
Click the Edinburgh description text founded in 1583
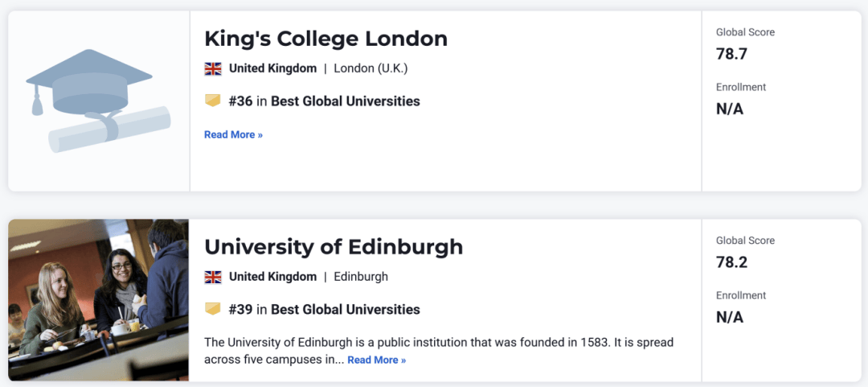[x=439, y=351]
